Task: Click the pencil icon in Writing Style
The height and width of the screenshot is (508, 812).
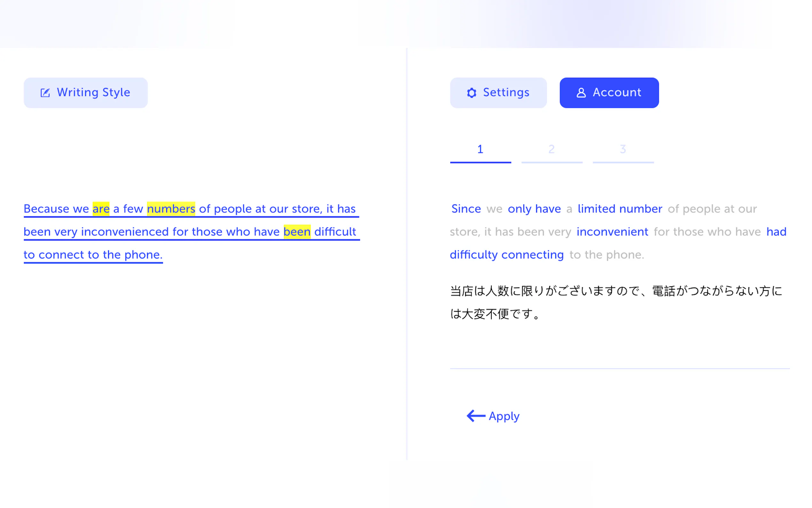Action: [45, 93]
